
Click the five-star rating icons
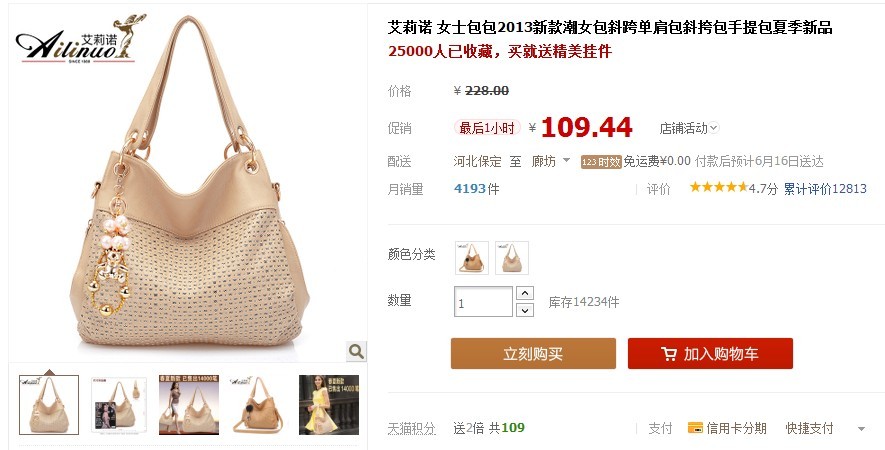point(718,187)
